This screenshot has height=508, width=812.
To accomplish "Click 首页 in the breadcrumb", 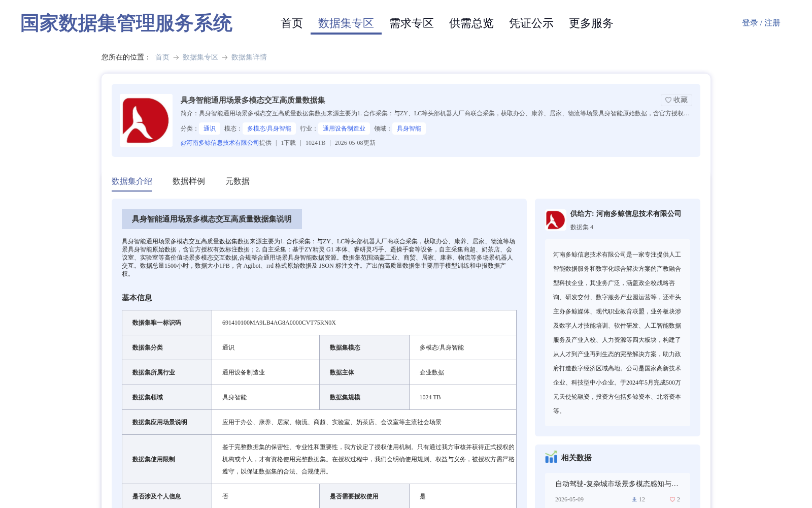I will [x=162, y=57].
